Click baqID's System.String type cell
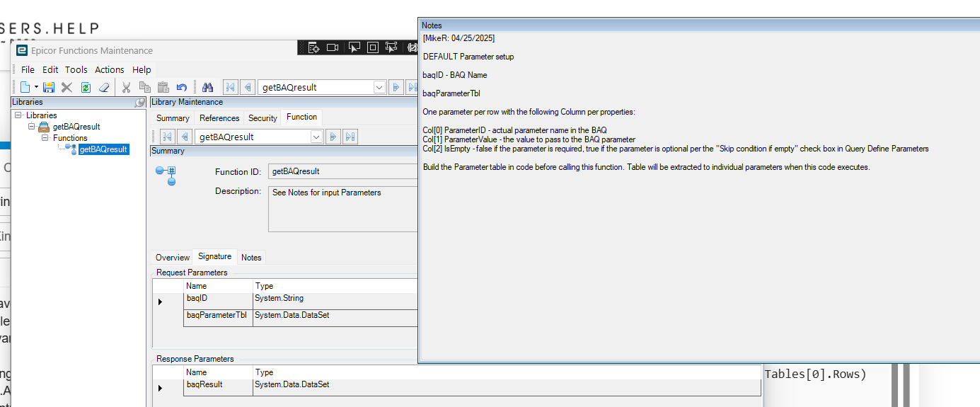 335,300
